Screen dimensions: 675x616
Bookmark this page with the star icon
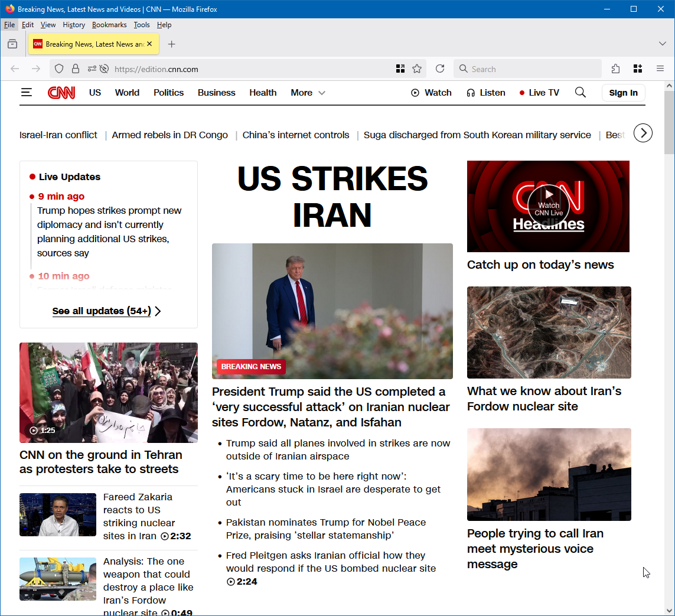pos(417,69)
